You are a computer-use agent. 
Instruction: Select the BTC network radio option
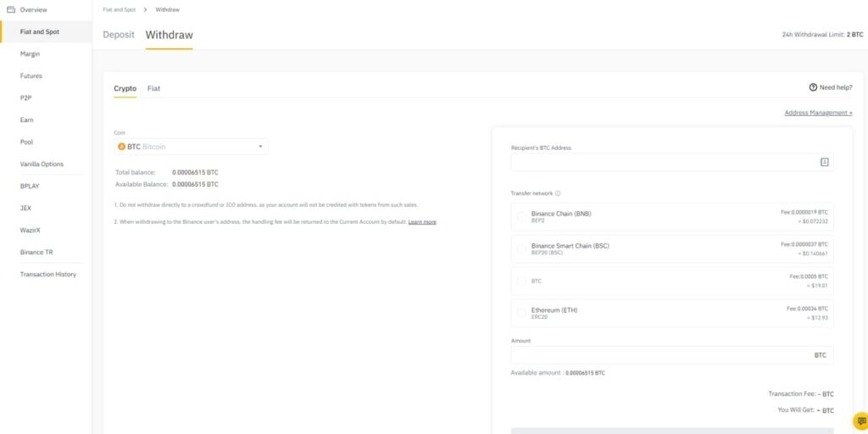point(521,281)
